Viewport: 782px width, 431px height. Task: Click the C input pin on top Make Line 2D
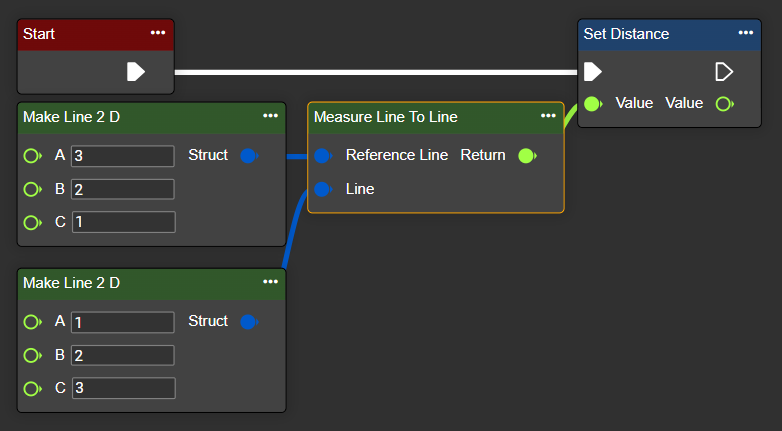pos(32,222)
